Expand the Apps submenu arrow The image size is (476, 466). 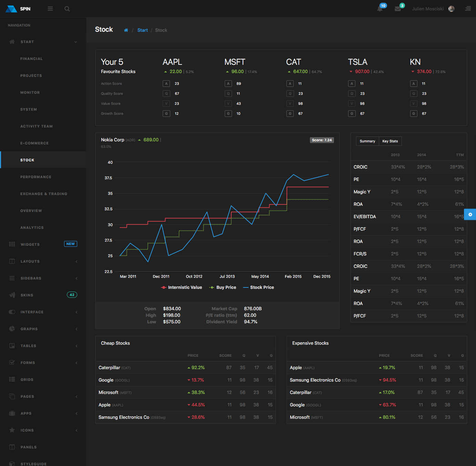click(x=77, y=414)
